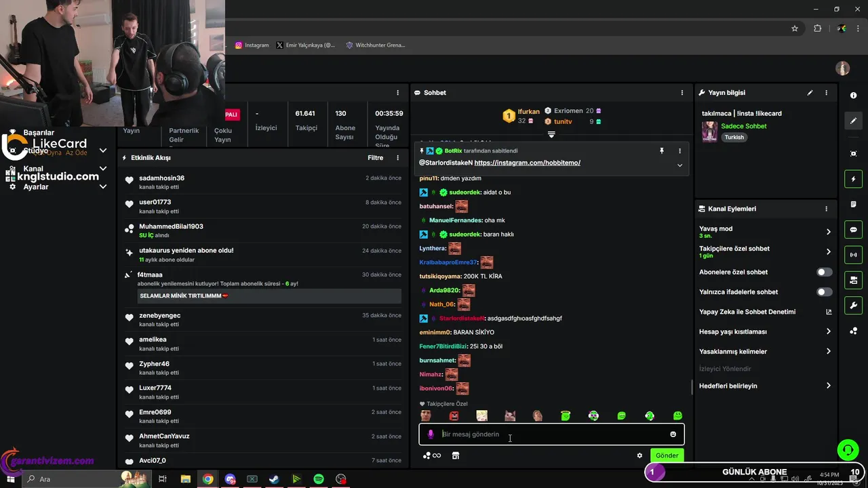
Task: Open the Sohbet panel three-dot menu
Action: coord(682,93)
